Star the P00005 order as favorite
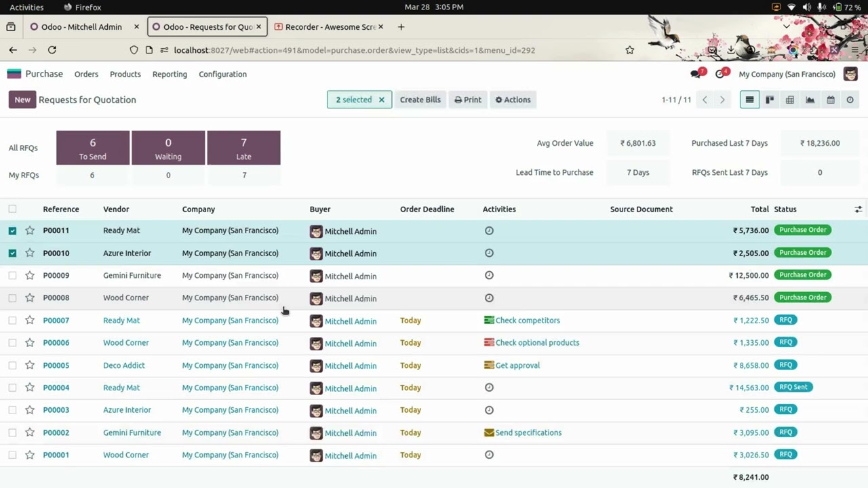 [30, 365]
